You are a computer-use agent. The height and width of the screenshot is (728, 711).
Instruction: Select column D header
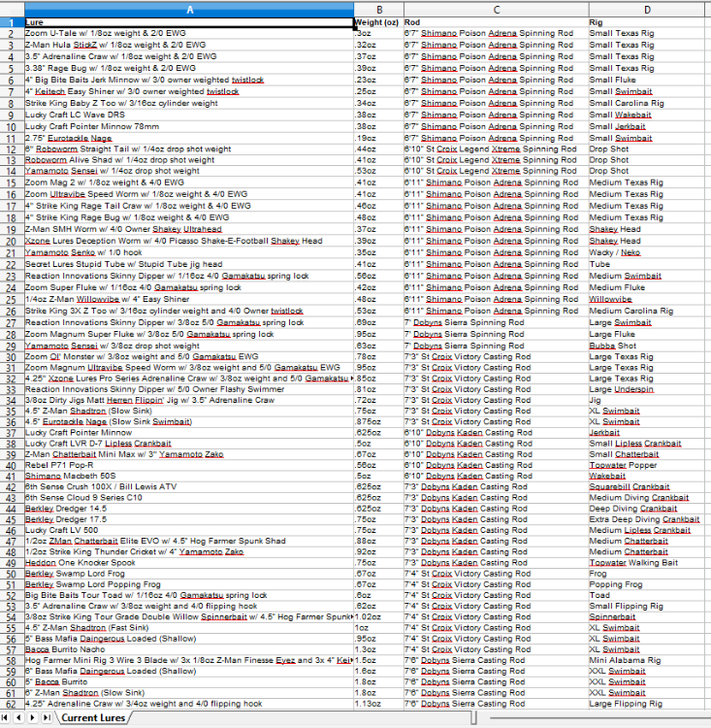647,10
